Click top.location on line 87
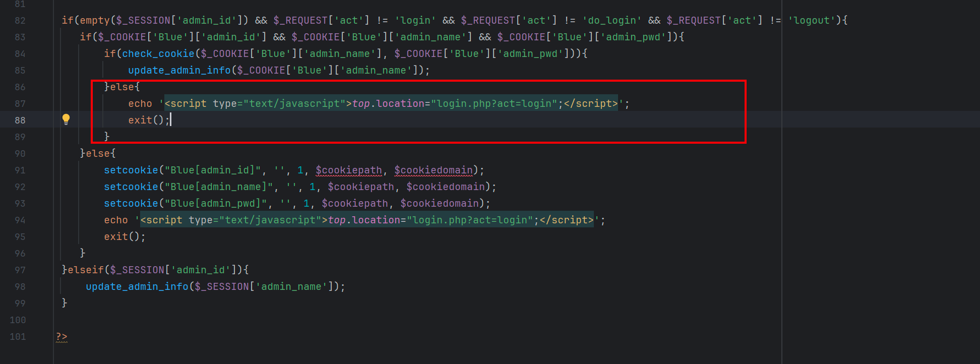The image size is (980, 364). click(388, 104)
